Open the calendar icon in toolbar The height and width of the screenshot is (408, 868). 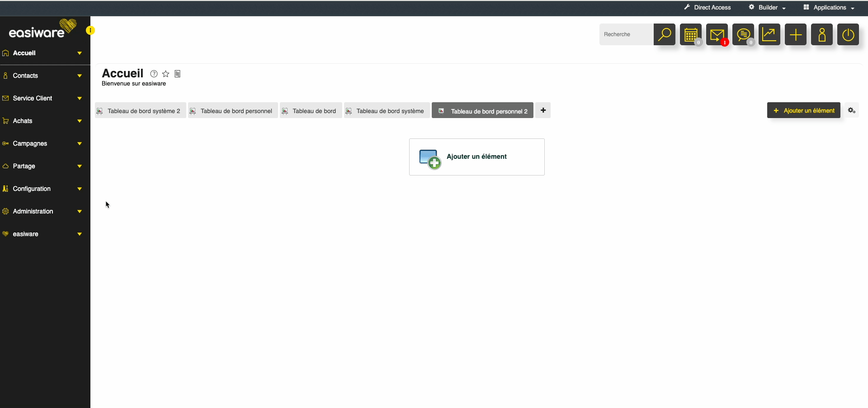[690, 34]
